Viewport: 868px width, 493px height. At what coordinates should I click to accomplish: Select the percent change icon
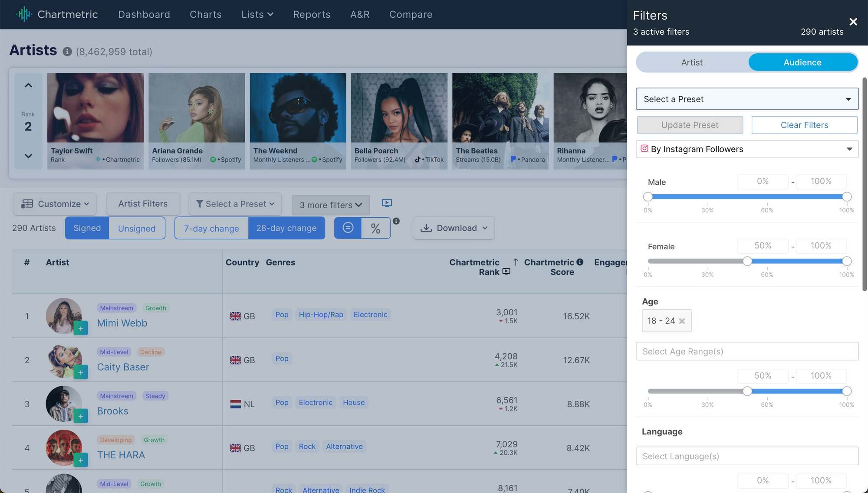(375, 229)
